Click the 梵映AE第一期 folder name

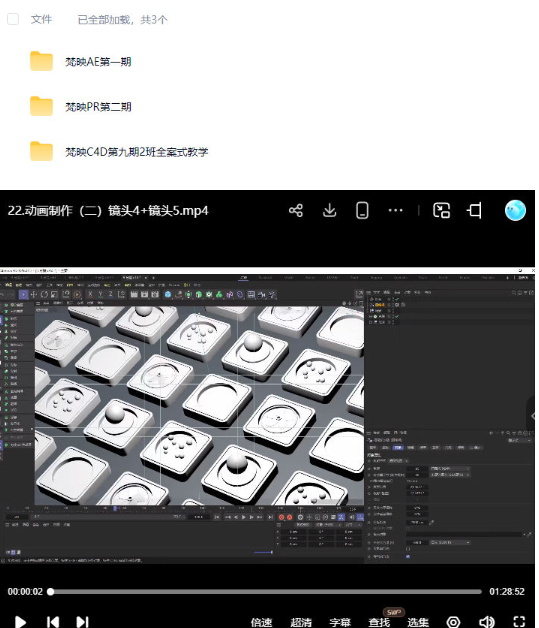(x=98, y=62)
